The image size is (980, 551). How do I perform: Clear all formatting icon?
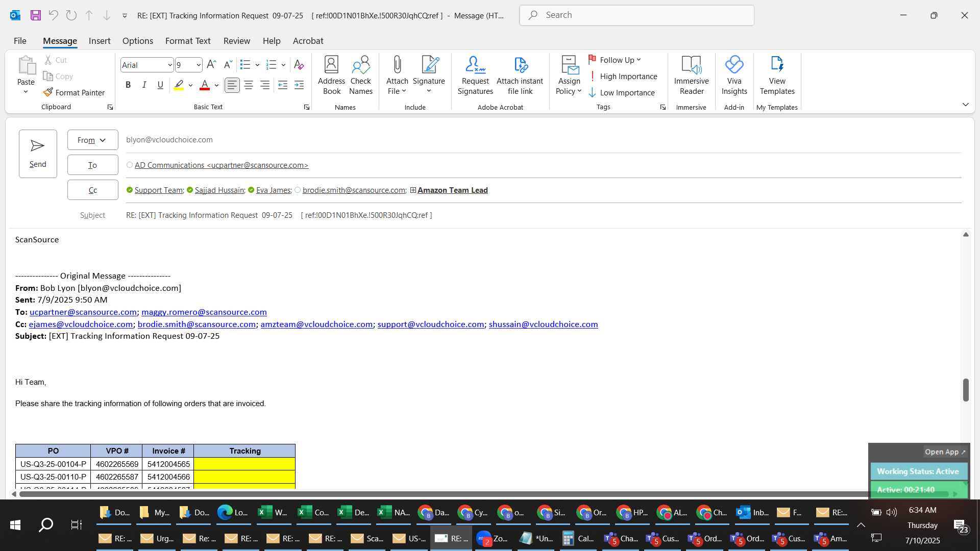[x=299, y=65]
